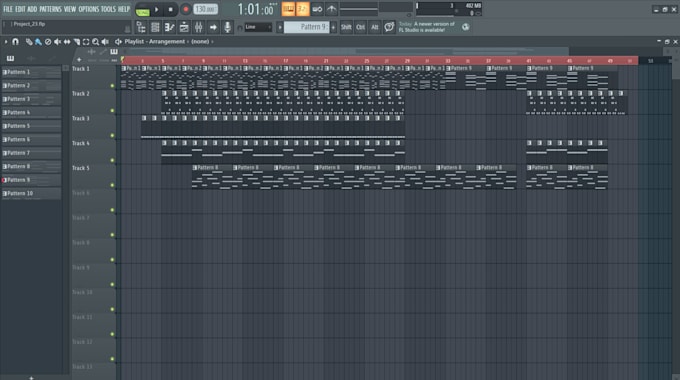Toggle the countdown before recording button
Viewport: 680px width, 380px height.
(x=303, y=9)
